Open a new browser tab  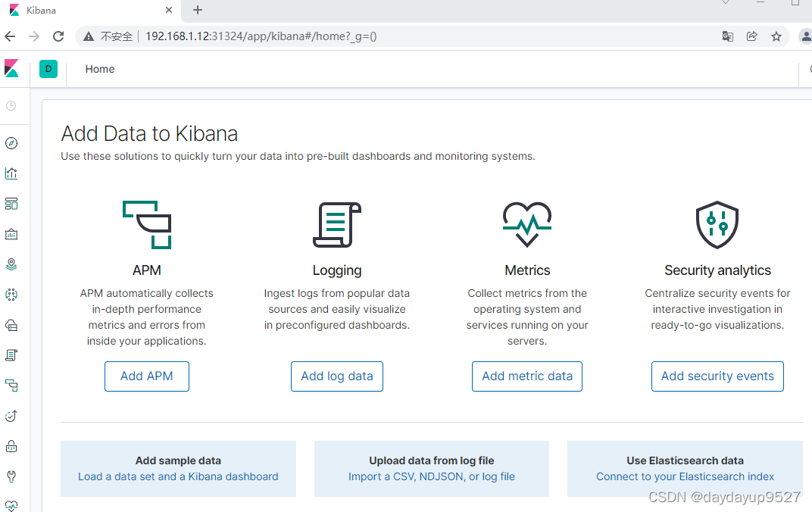click(x=197, y=10)
